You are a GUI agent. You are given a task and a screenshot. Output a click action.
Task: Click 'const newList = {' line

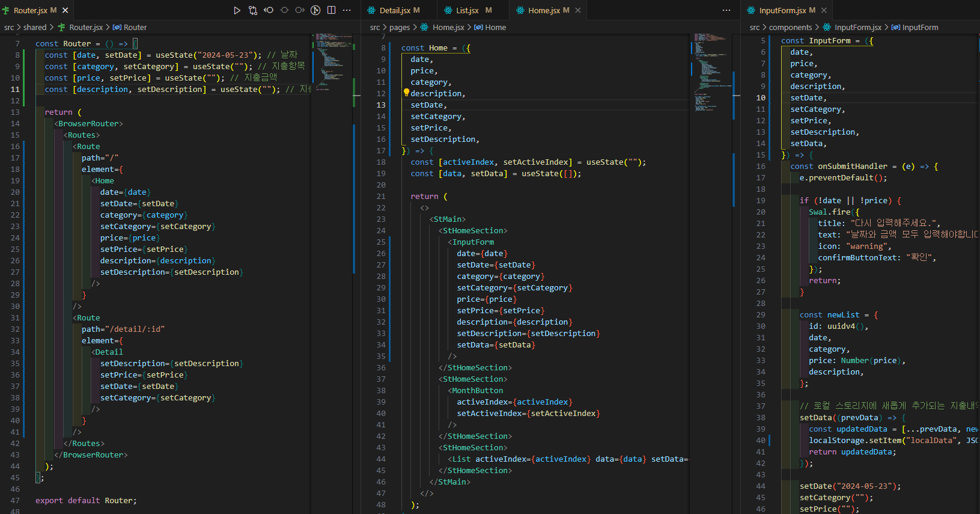coord(839,314)
